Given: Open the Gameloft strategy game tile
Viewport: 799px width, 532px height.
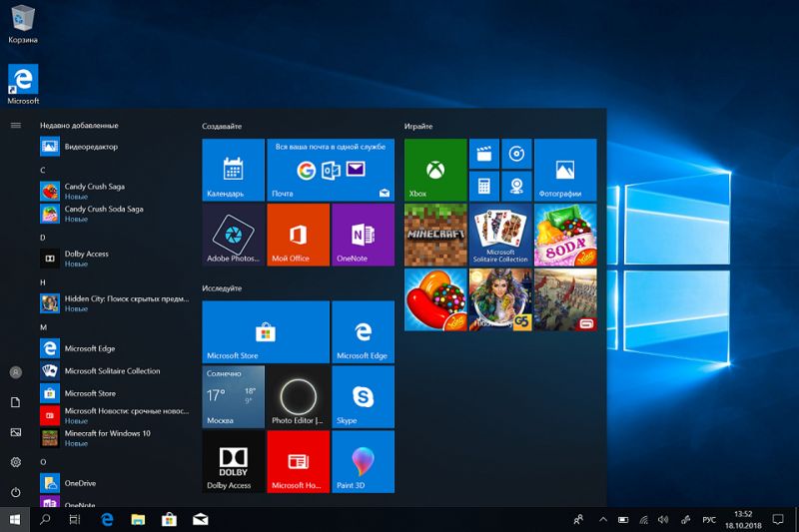Looking at the screenshot, I should pyautogui.click(x=565, y=299).
